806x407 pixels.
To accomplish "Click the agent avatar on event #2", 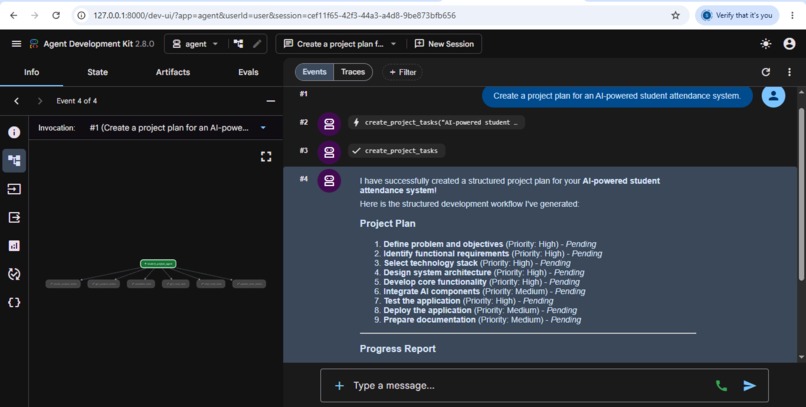I will (329, 124).
